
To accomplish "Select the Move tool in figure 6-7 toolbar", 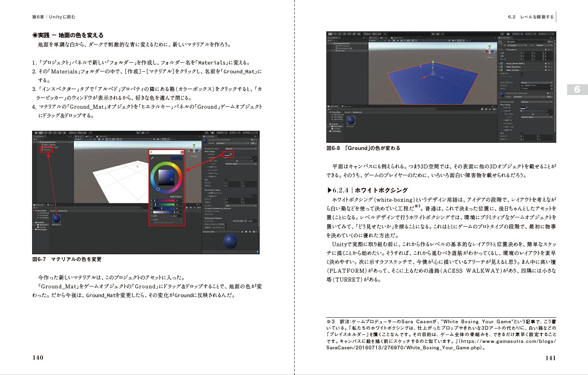I will (x=41, y=133).
